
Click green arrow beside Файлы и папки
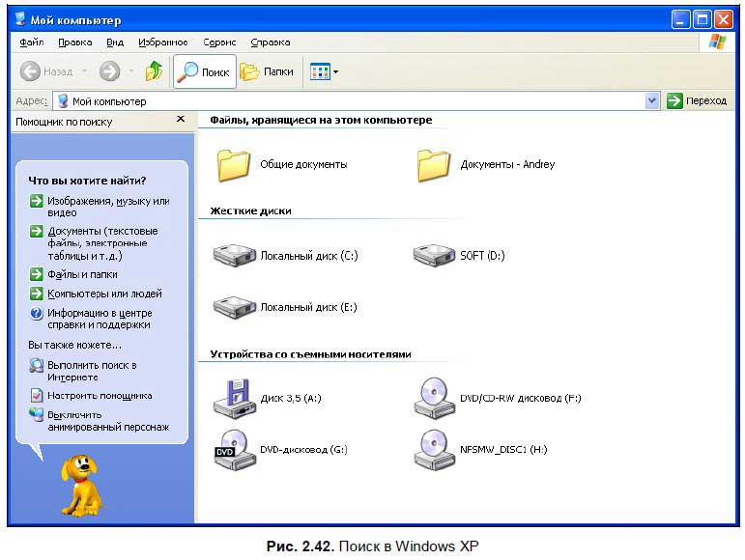[36, 274]
